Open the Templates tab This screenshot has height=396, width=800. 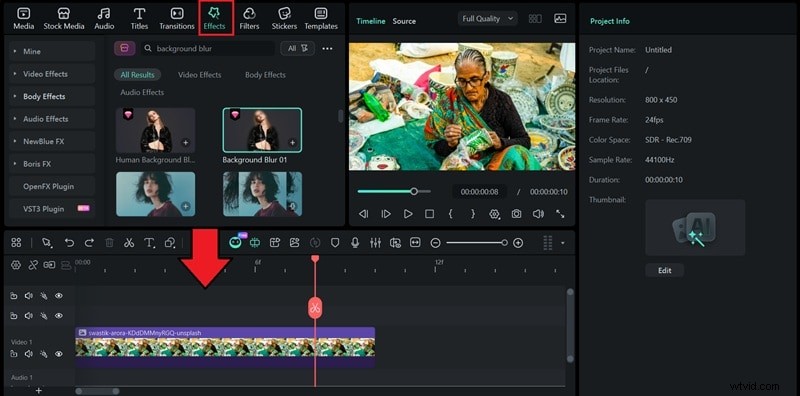[x=321, y=19]
